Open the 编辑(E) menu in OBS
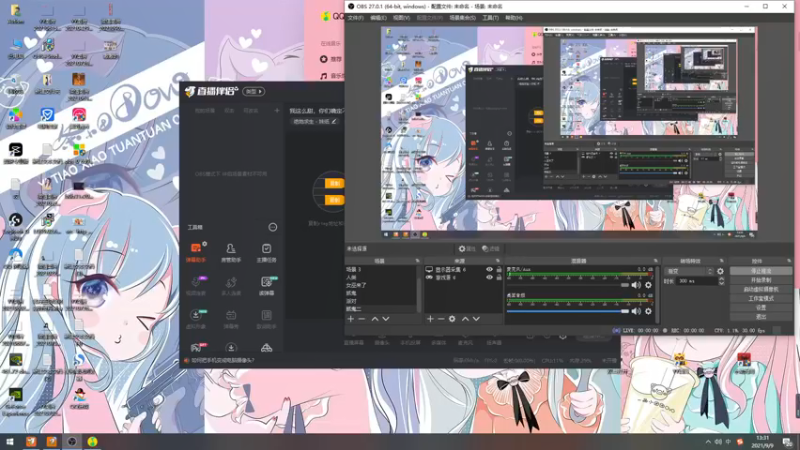Image resolution: width=800 pixels, height=450 pixels. click(378, 18)
